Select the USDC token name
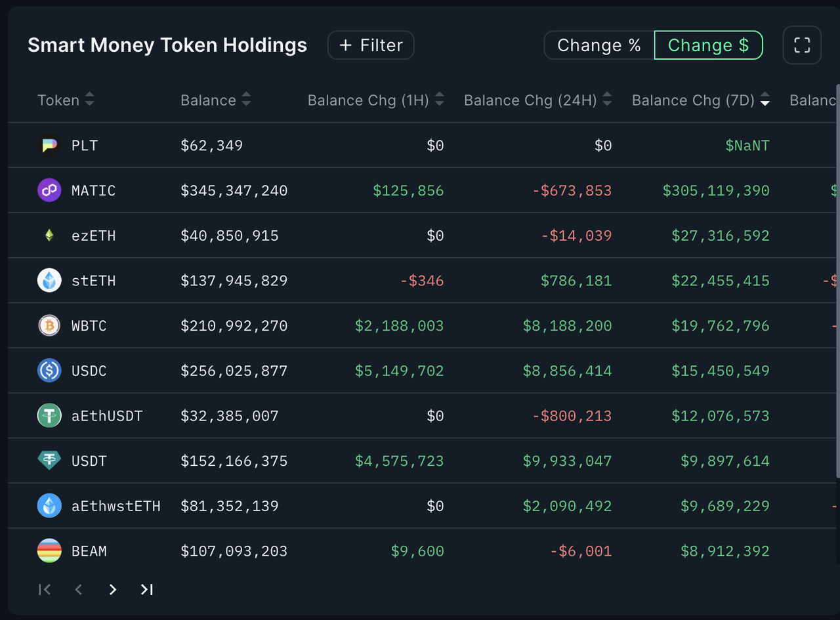840x620 pixels. tap(89, 371)
